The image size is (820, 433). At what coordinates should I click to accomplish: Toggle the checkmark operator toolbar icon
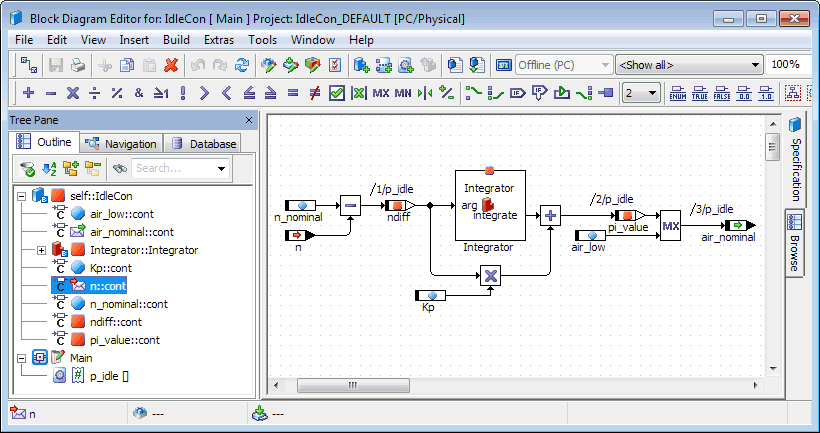[337, 94]
